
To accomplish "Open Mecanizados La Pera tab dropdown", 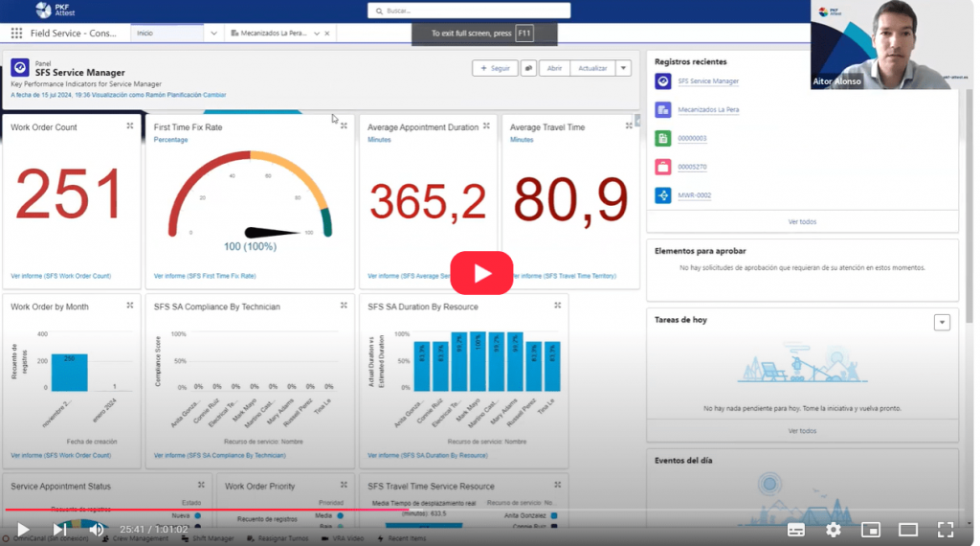I will (317, 34).
